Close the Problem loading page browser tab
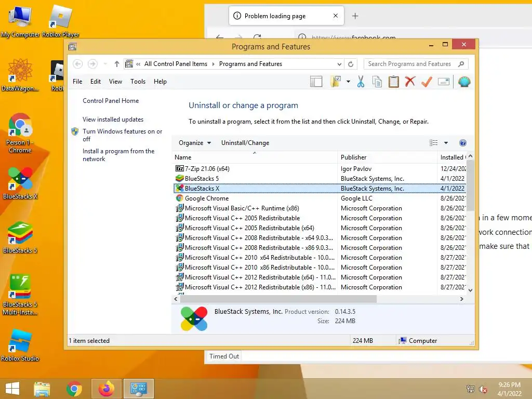Viewport: 532px width, 399px height. [335, 16]
